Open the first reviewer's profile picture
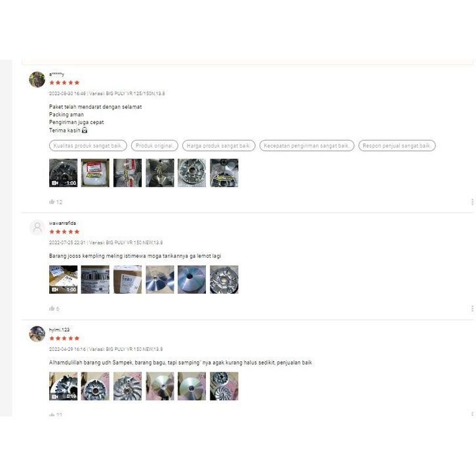The image size is (476, 476). pyautogui.click(x=37, y=79)
